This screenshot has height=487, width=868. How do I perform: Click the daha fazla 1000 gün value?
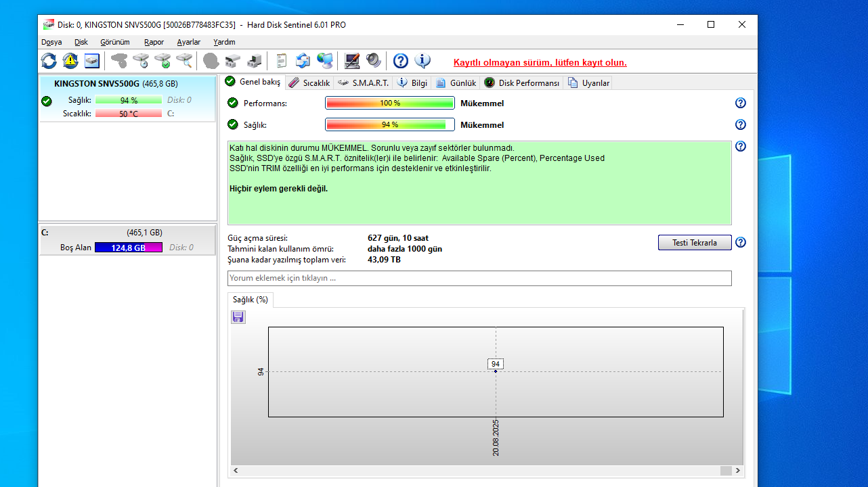click(405, 249)
